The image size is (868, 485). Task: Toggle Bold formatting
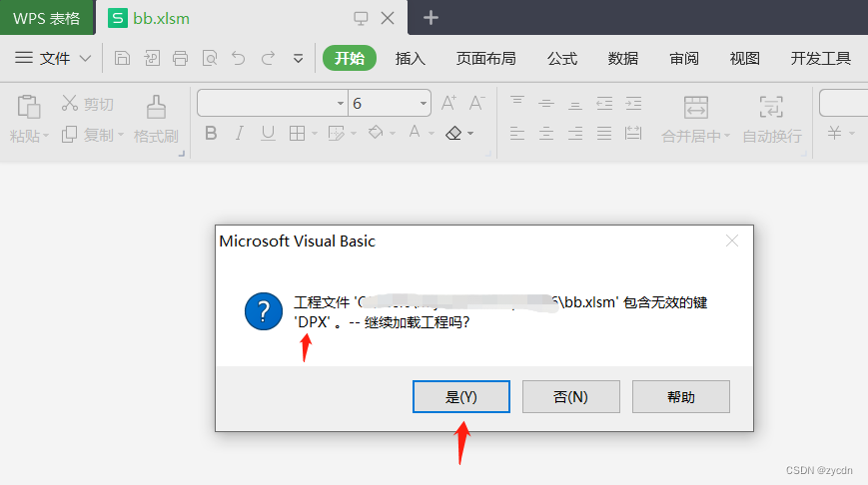[x=211, y=134]
